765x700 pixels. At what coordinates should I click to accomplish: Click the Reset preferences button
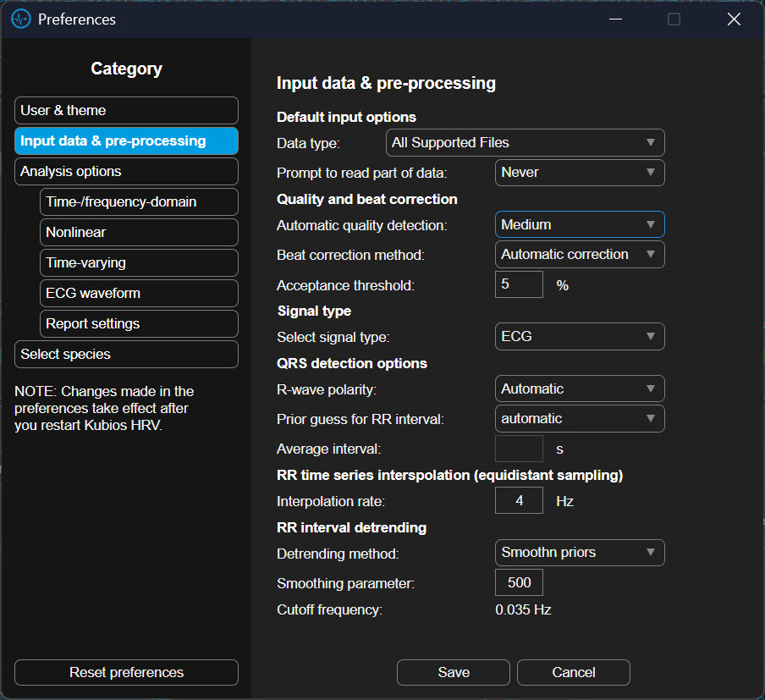click(x=126, y=673)
